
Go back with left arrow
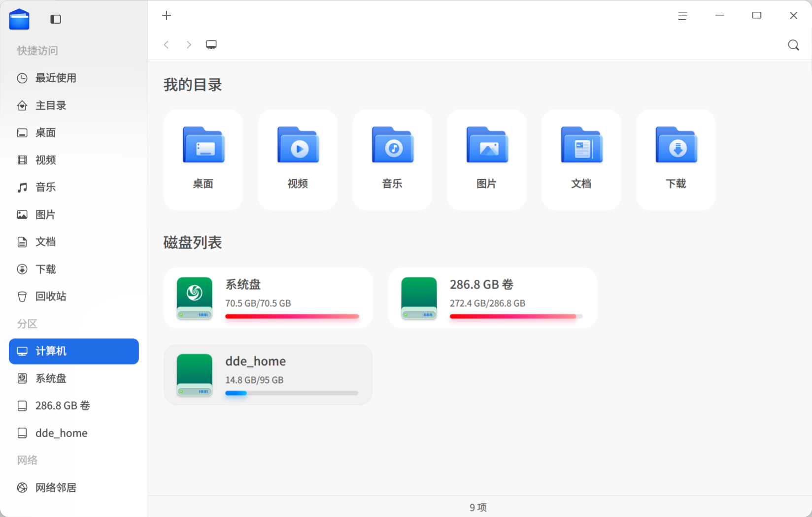167,45
